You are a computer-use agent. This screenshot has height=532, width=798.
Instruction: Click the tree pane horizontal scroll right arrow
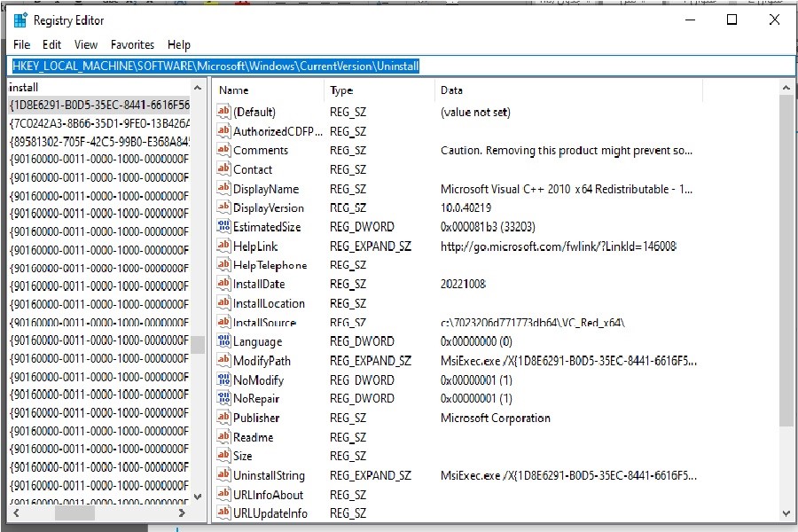(182, 512)
